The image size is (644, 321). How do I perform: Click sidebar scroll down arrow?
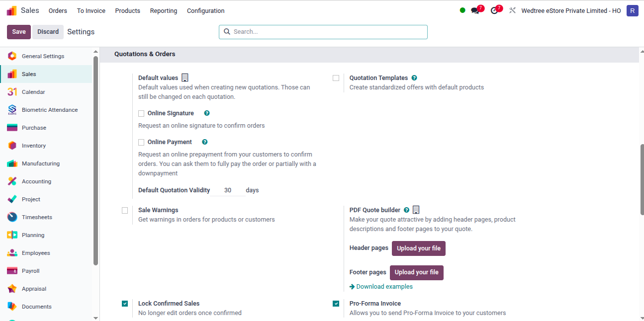(x=95, y=318)
